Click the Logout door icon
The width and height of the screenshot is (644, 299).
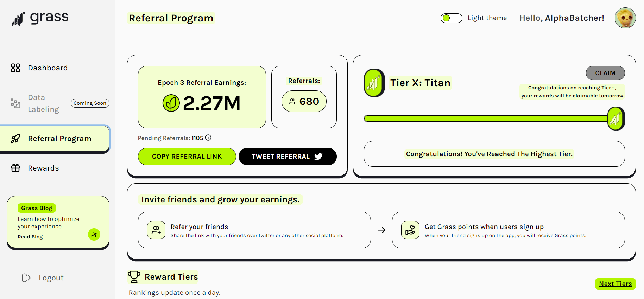26,278
